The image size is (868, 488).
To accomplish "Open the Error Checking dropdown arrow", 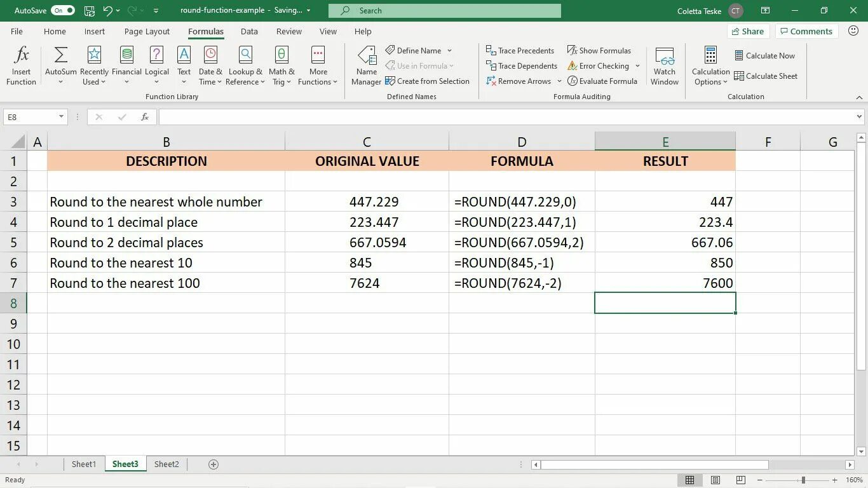I will pyautogui.click(x=637, y=66).
